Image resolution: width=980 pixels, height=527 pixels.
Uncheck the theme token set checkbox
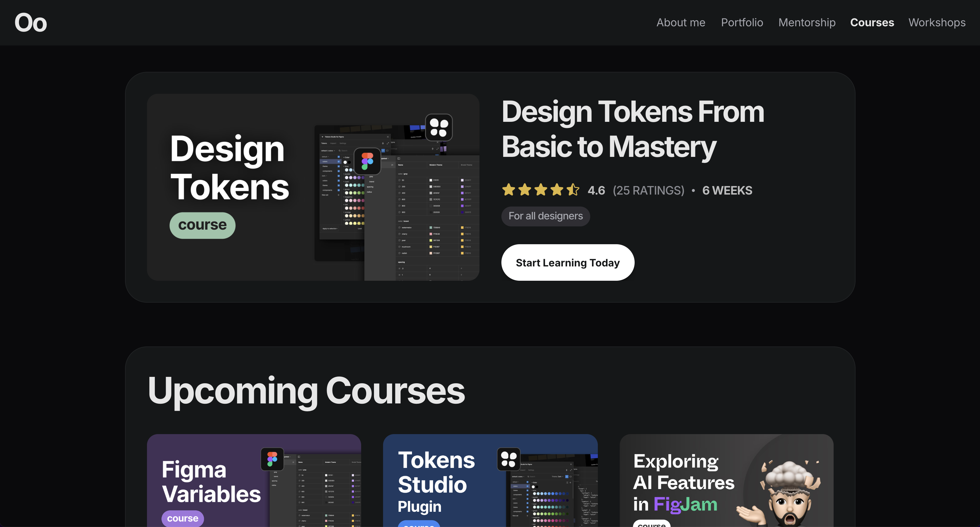point(339,167)
